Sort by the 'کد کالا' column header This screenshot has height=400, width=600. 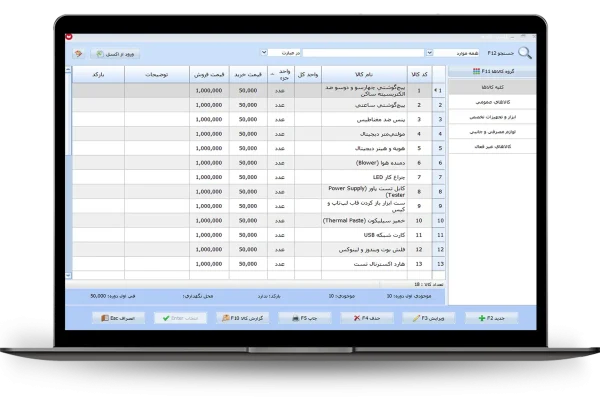click(x=419, y=74)
